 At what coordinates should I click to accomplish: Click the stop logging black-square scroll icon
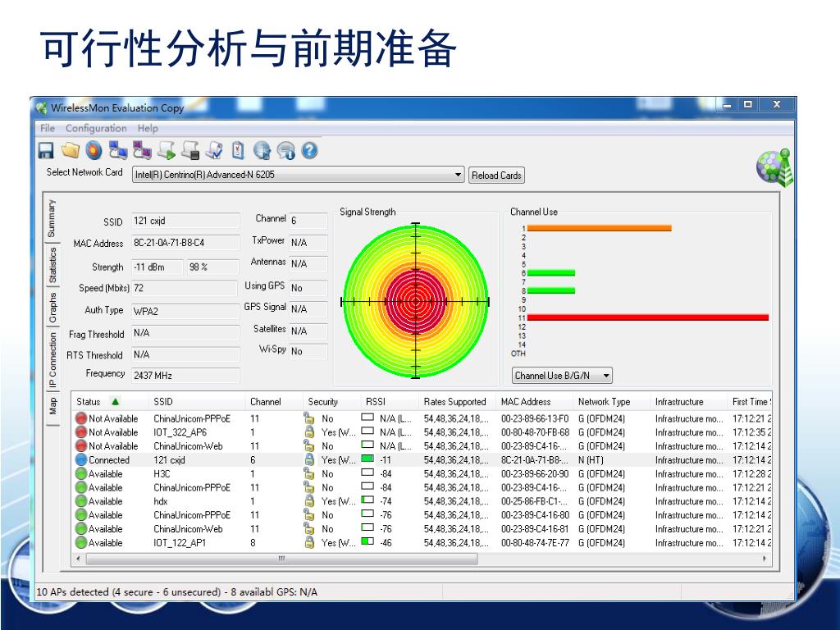point(190,151)
